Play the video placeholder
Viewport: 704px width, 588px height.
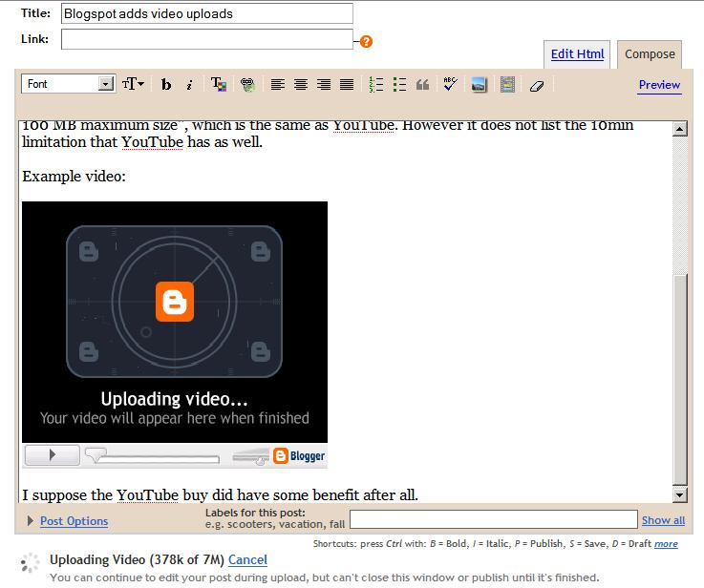coord(53,454)
